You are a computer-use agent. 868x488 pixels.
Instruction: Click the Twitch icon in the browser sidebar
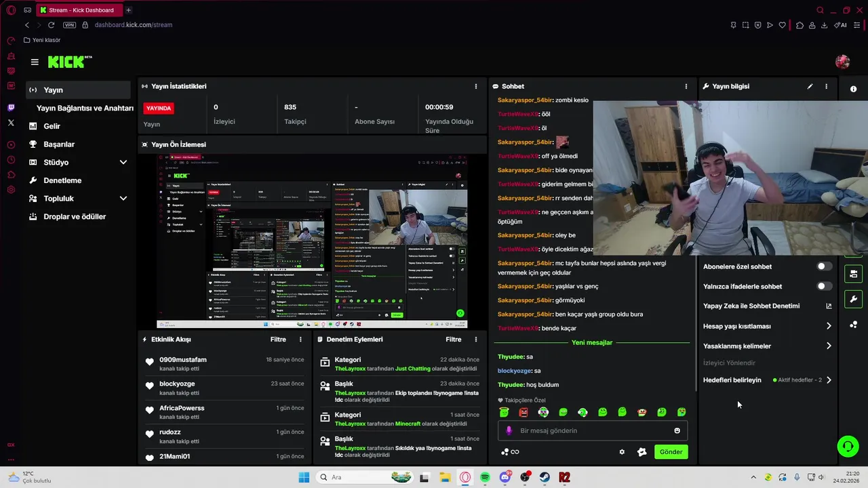[11, 108]
